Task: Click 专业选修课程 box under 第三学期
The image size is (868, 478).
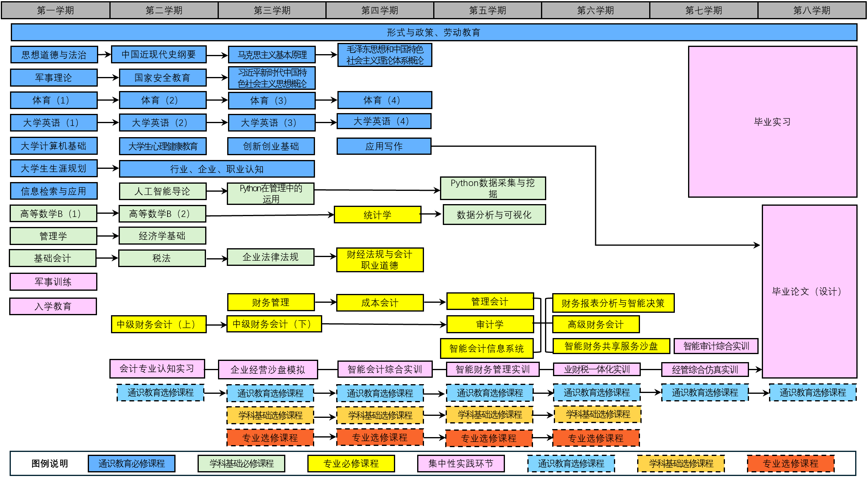Action: [270, 437]
